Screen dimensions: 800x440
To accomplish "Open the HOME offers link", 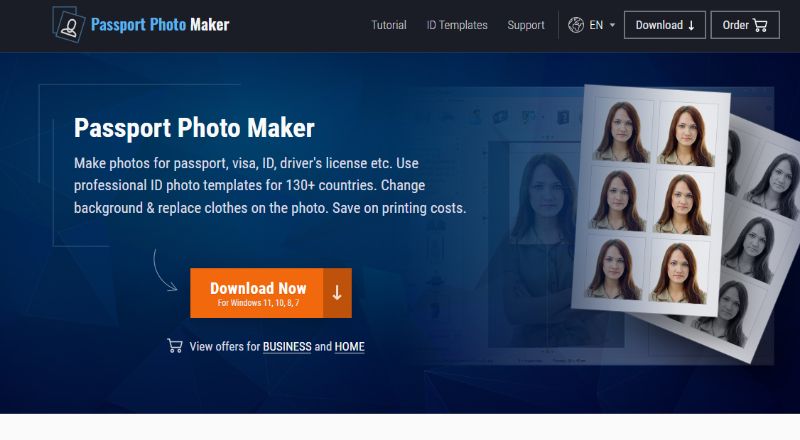I will coord(349,347).
